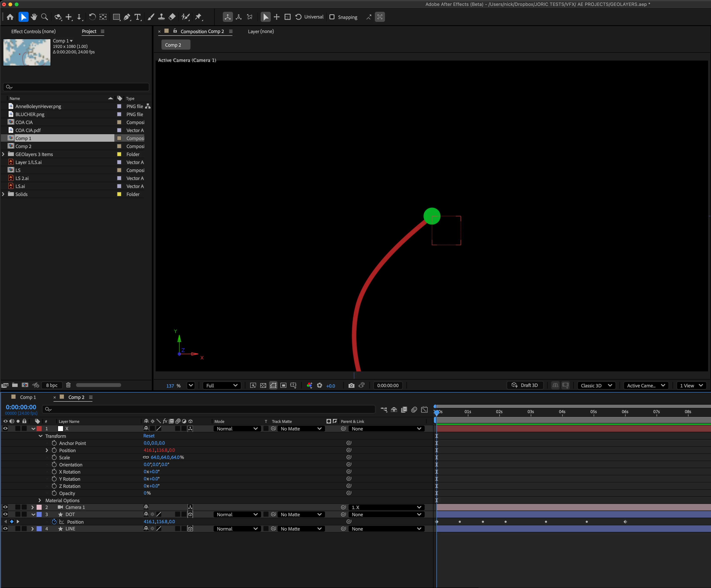Expand the GEOlayers 3 Items folder
This screenshot has height=588, width=711.
3,154
